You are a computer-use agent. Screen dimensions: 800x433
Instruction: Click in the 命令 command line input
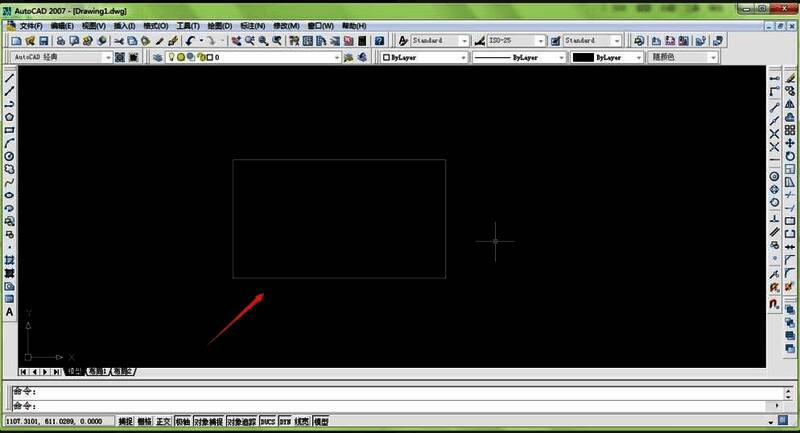[x=400, y=402]
